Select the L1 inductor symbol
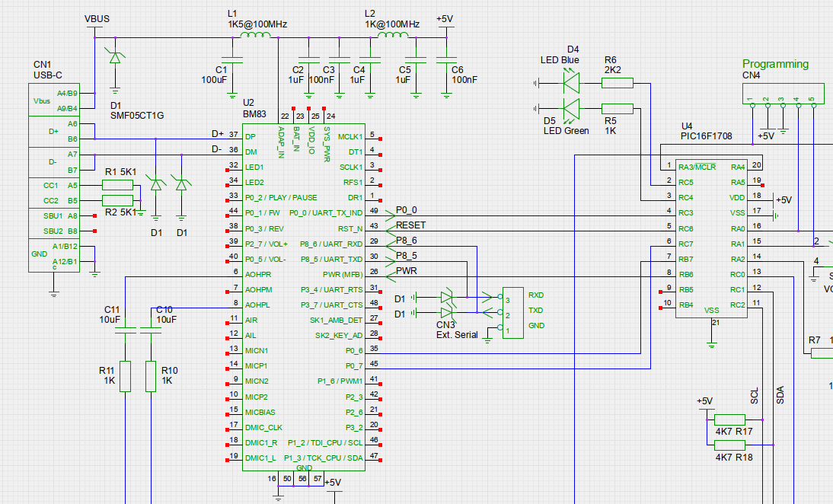The height and width of the screenshot is (504, 833). coord(255,36)
